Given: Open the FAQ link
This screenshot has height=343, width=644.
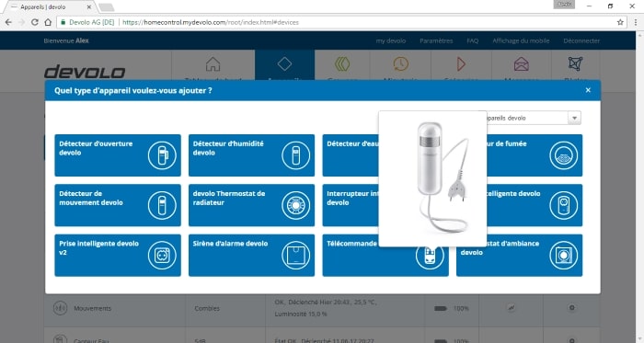Looking at the screenshot, I should [x=472, y=40].
